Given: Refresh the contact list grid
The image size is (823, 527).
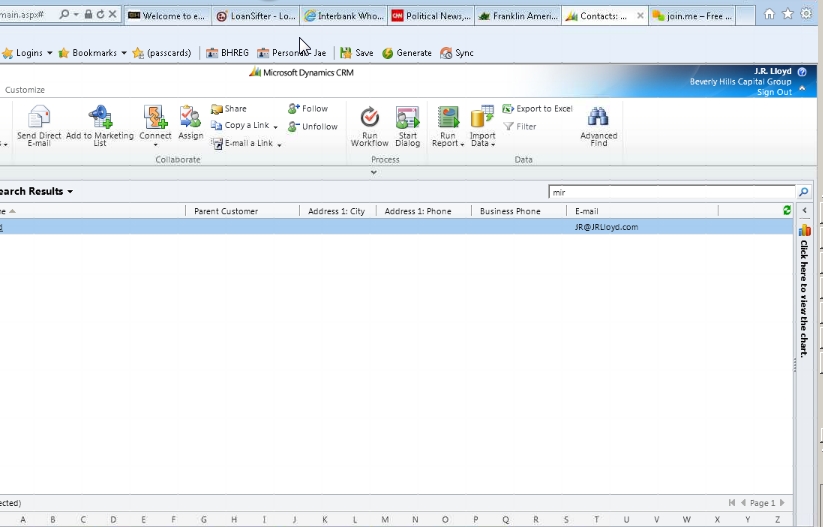Looking at the screenshot, I should click(787, 211).
